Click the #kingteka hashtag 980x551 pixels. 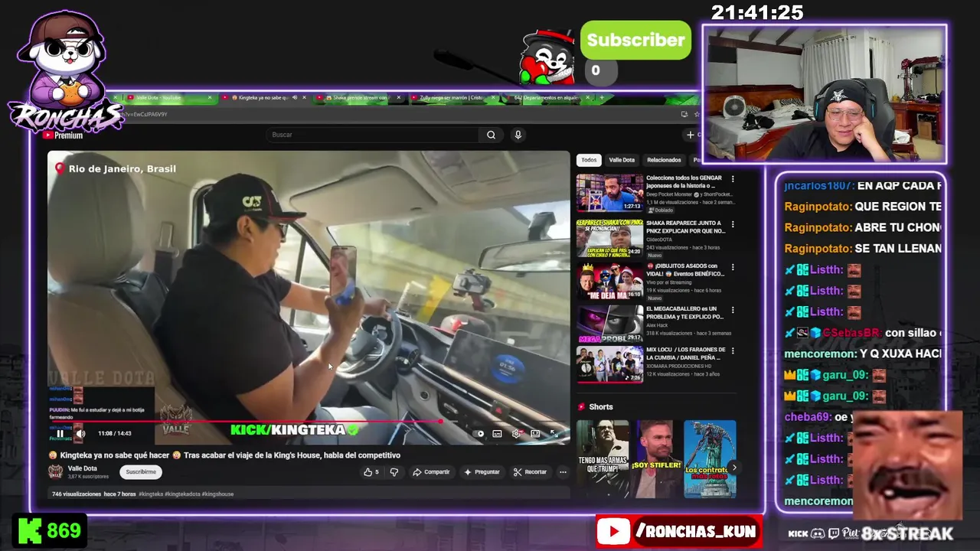point(151,494)
